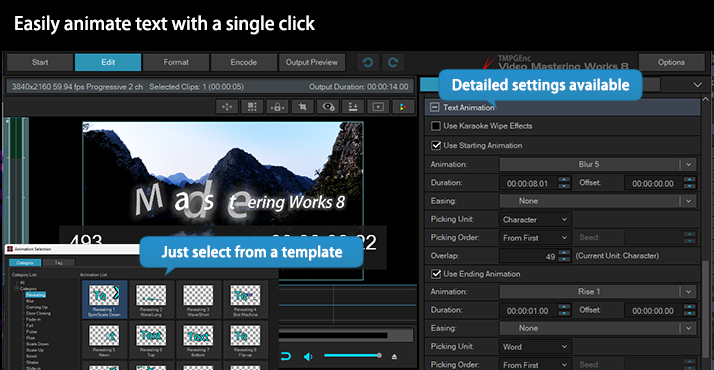Select the Door Closing category
Viewport: 714px width, 370px height.
[38, 313]
